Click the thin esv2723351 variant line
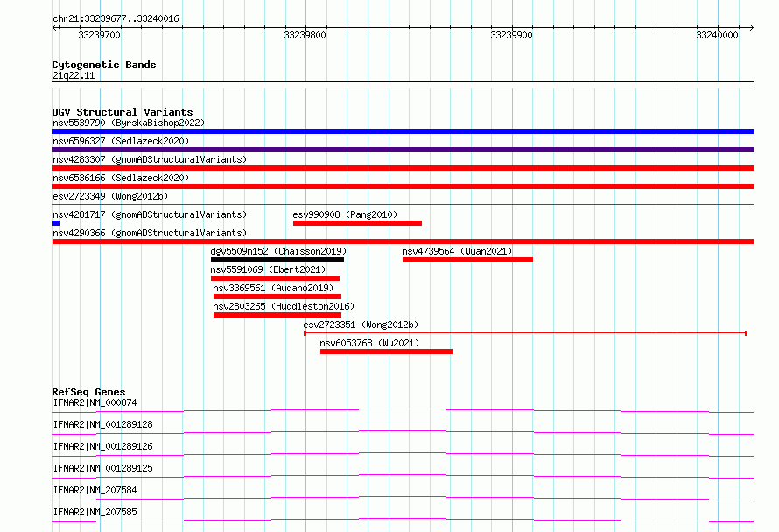Viewport: 779px width, 532px height. (x=526, y=333)
